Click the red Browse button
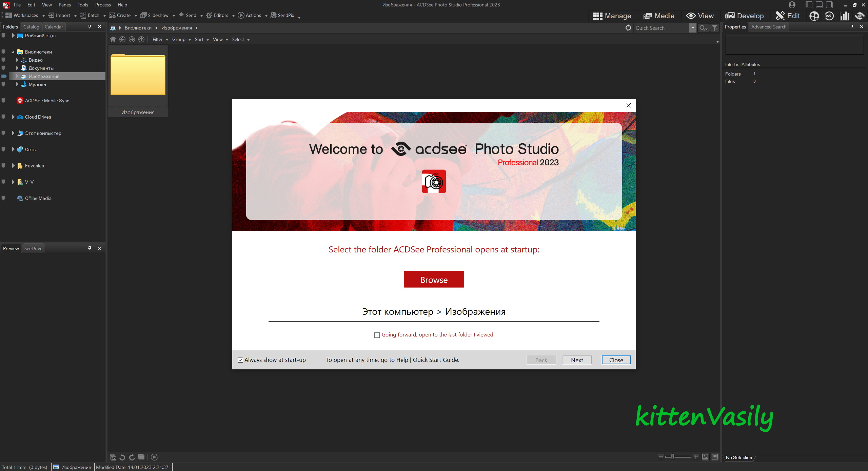The image size is (868, 471). [x=434, y=280]
